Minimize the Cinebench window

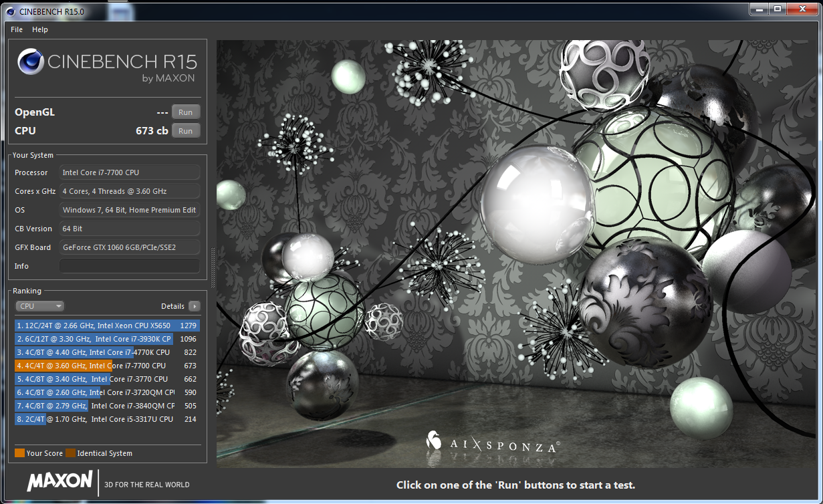[758, 9]
